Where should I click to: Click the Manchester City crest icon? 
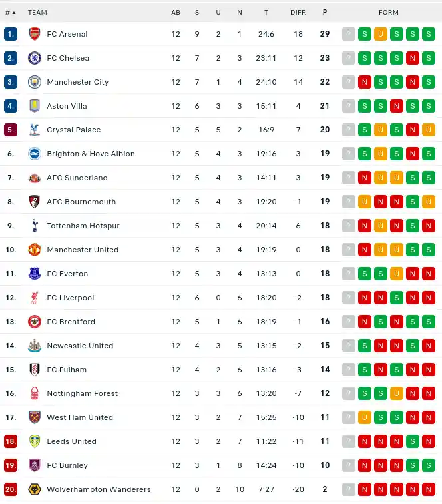pyautogui.click(x=35, y=82)
